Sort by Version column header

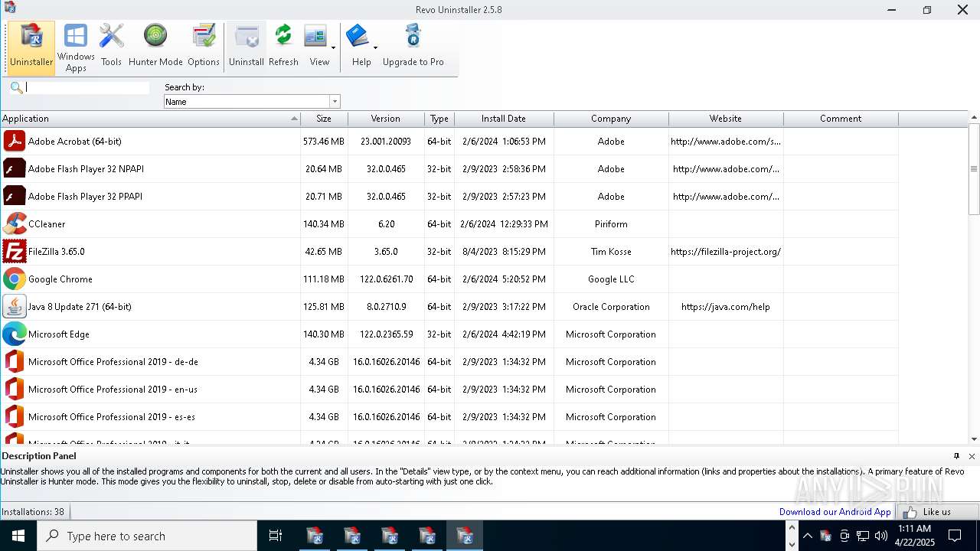tap(386, 119)
